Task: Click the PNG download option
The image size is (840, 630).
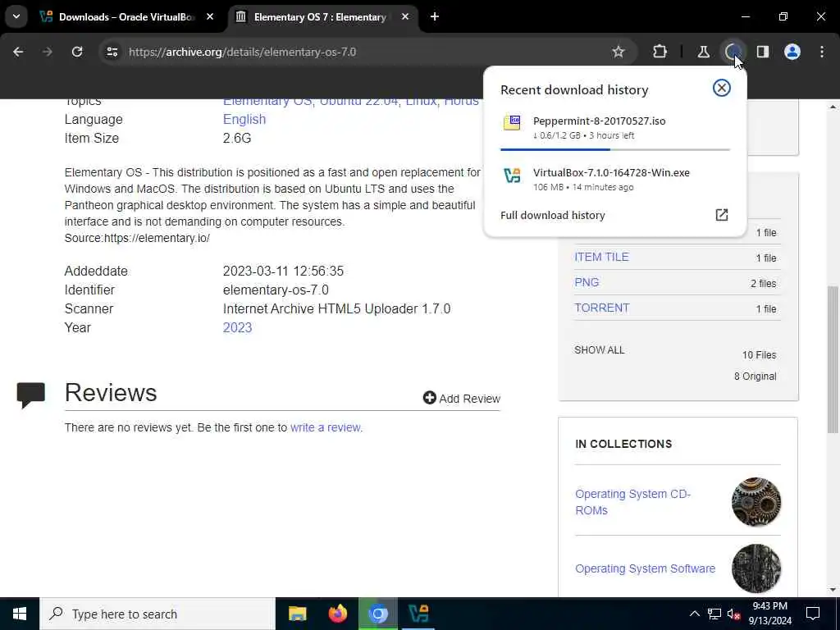Action: coord(587,282)
